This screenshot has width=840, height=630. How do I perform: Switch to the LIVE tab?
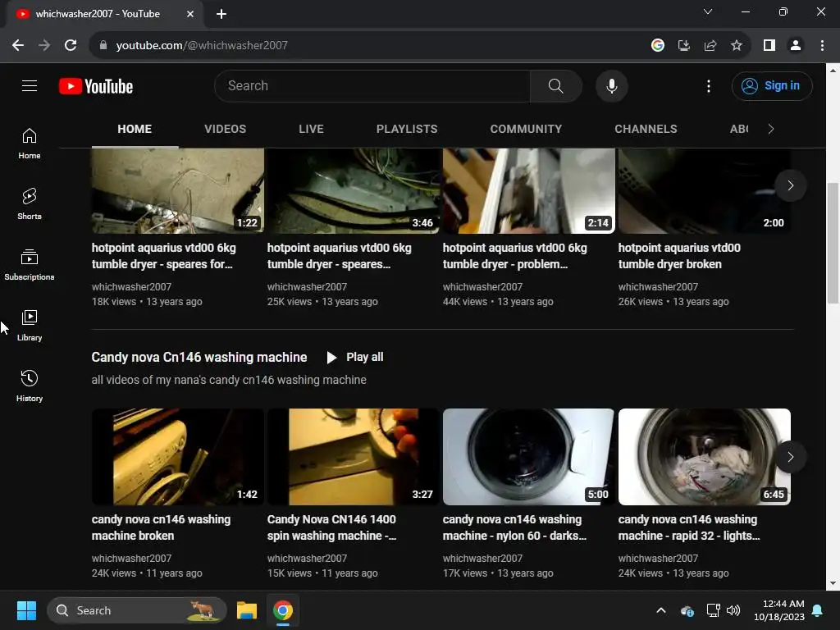pos(311,129)
